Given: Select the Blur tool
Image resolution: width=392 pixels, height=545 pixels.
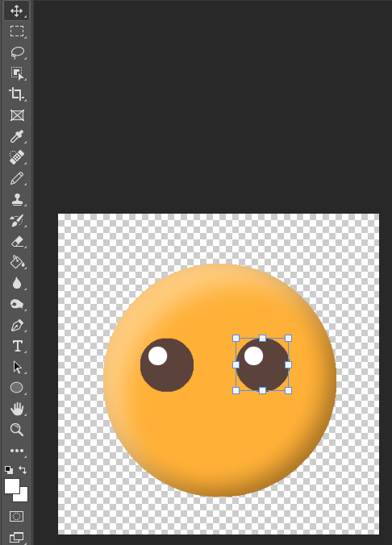Looking at the screenshot, I should [16, 283].
